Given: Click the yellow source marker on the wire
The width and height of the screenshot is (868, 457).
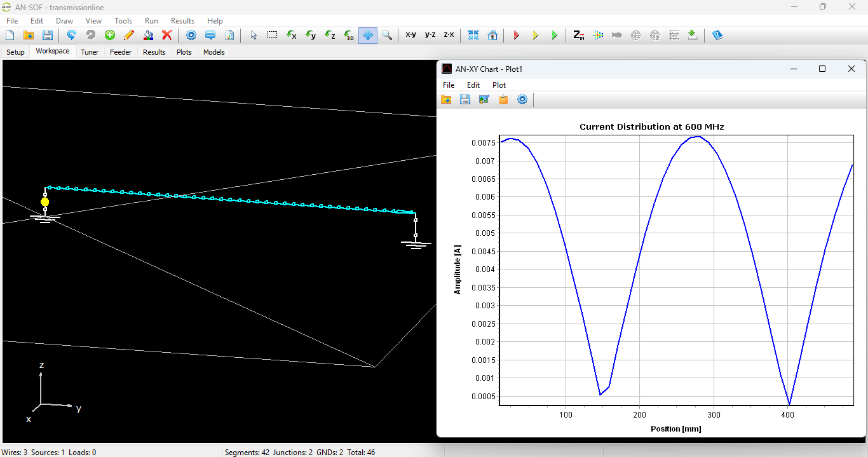Looking at the screenshot, I should (x=44, y=201).
